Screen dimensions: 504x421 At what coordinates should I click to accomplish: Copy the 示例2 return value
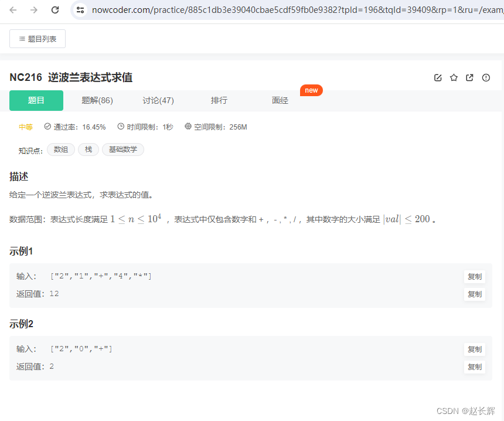click(475, 366)
